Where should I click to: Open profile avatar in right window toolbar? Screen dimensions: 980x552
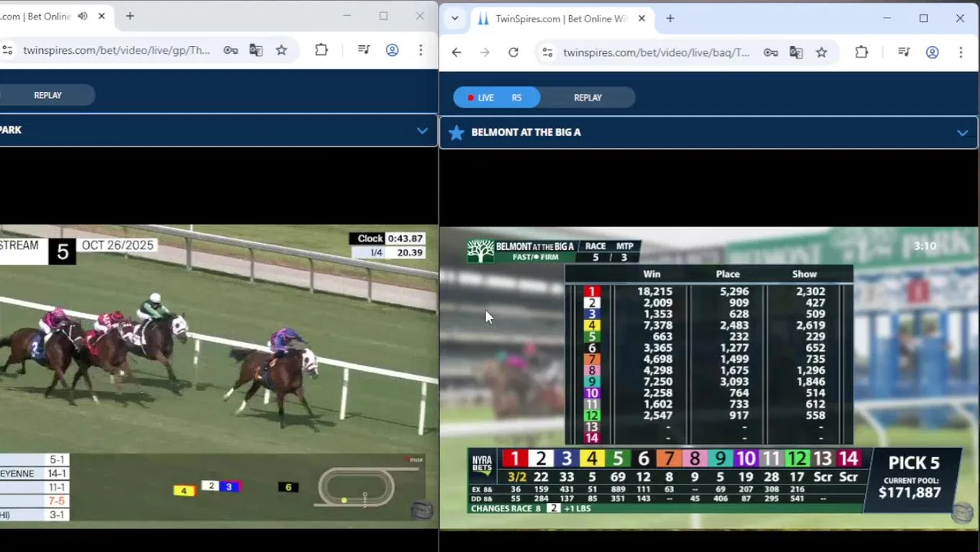pyautogui.click(x=932, y=52)
